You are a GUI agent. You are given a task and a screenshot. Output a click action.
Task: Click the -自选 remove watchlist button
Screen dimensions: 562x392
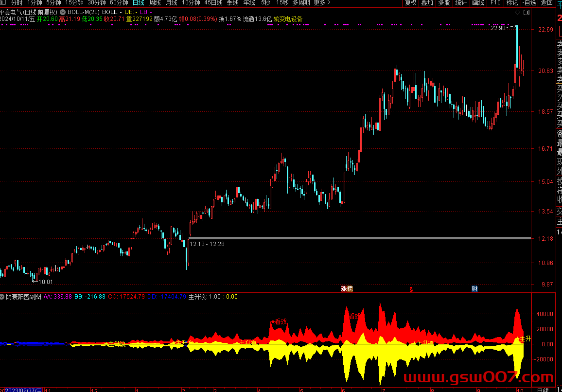(x=529, y=3)
